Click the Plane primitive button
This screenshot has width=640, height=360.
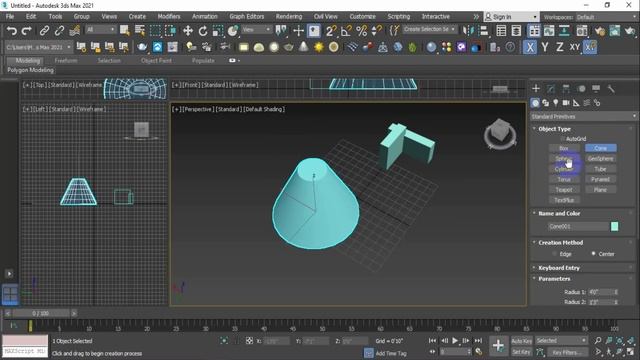(600, 190)
